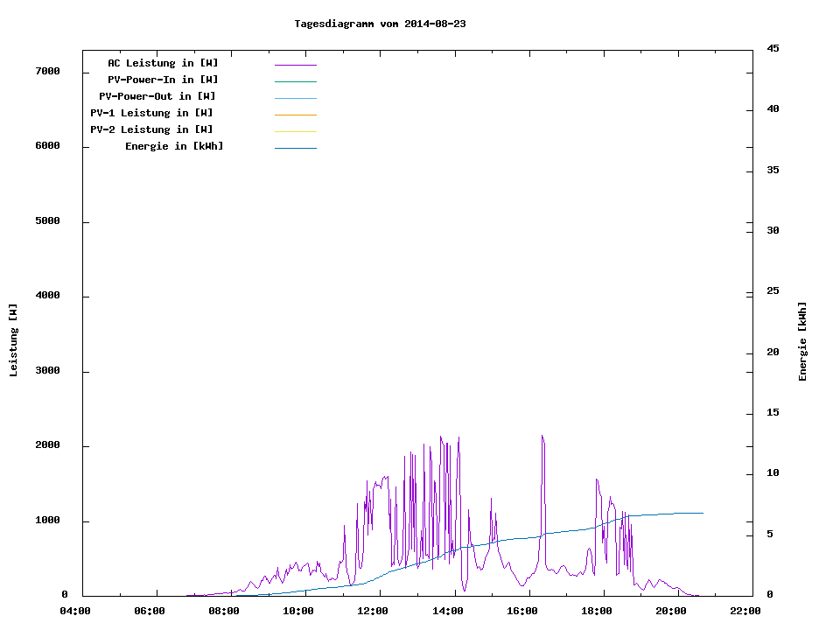Click the yellow PV-2 Leistung legend line
This screenshot has height=630, width=840.
(x=295, y=131)
